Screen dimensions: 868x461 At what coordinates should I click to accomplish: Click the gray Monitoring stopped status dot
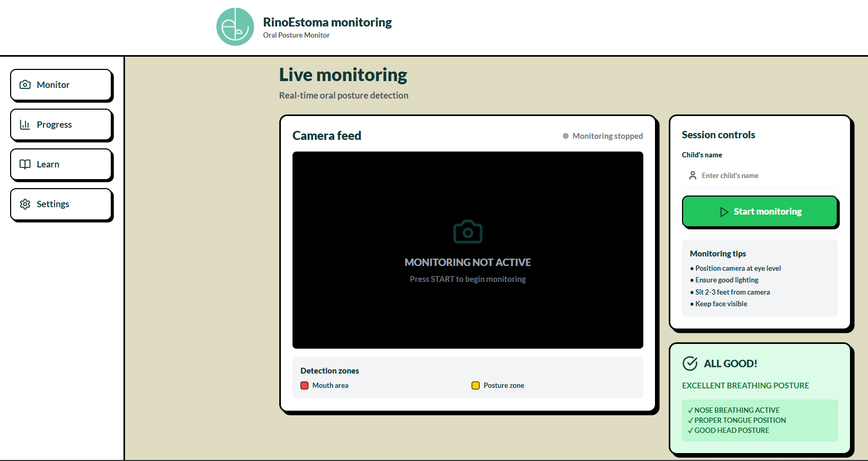(565, 136)
